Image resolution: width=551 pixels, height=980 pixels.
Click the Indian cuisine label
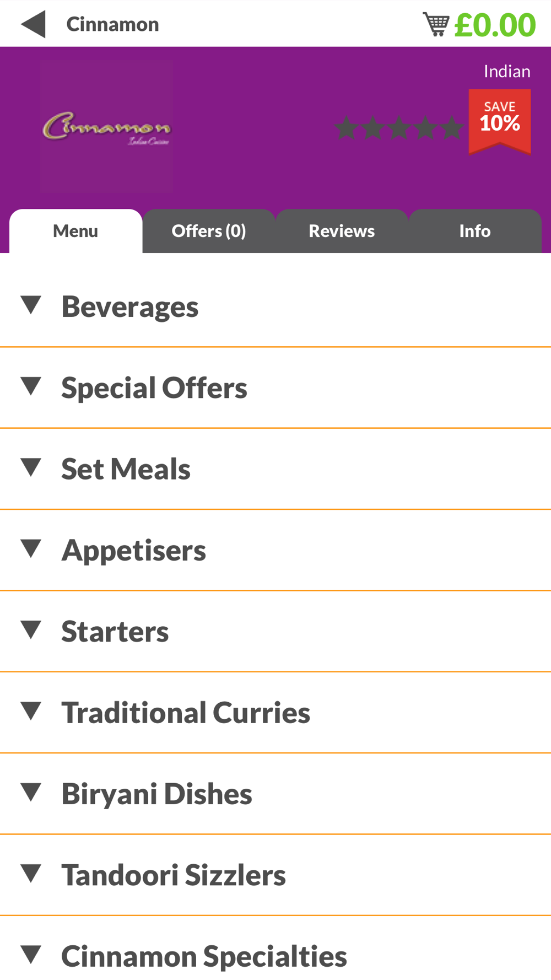tap(507, 71)
